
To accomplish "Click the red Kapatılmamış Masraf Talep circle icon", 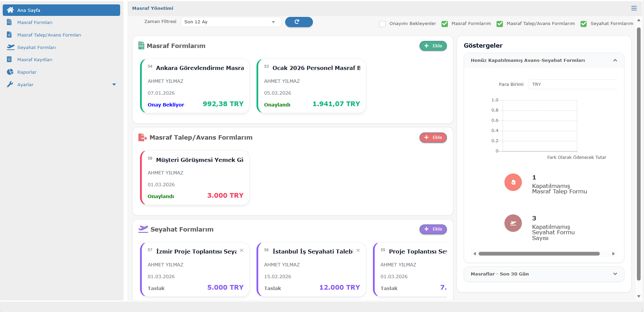I will (513, 182).
